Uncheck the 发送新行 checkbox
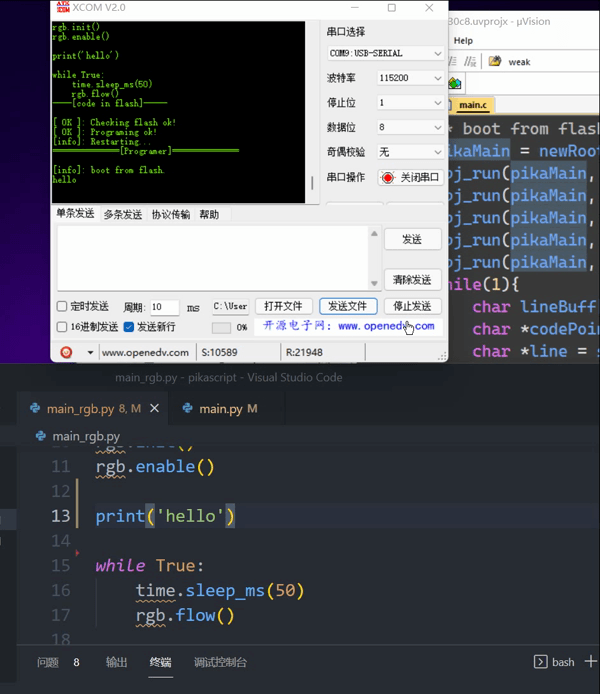Viewport: 600px width, 694px height. 129,327
